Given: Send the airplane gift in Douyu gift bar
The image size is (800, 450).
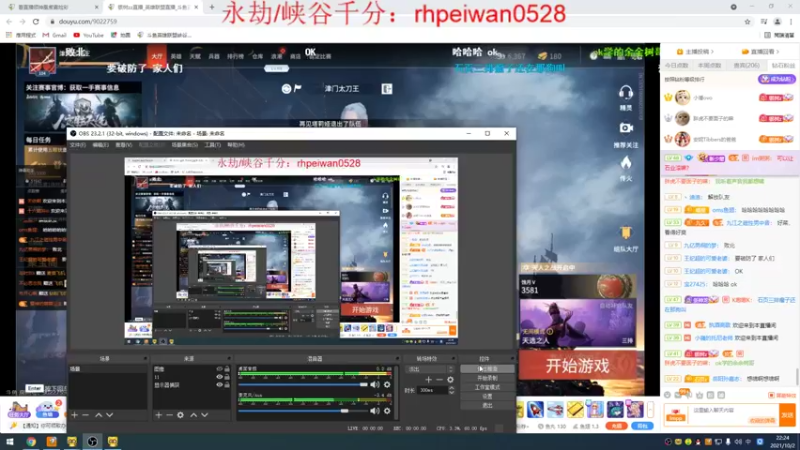Looking at the screenshot, I should [555, 409].
